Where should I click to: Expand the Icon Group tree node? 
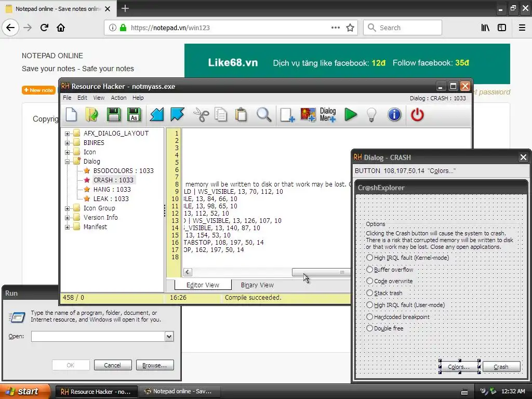coord(67,208)
